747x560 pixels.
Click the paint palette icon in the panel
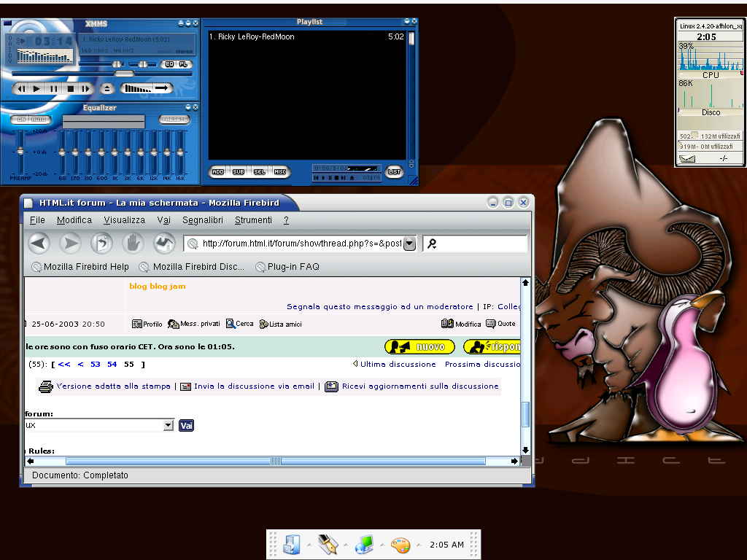pyautogui.click(x=400, y=545)
